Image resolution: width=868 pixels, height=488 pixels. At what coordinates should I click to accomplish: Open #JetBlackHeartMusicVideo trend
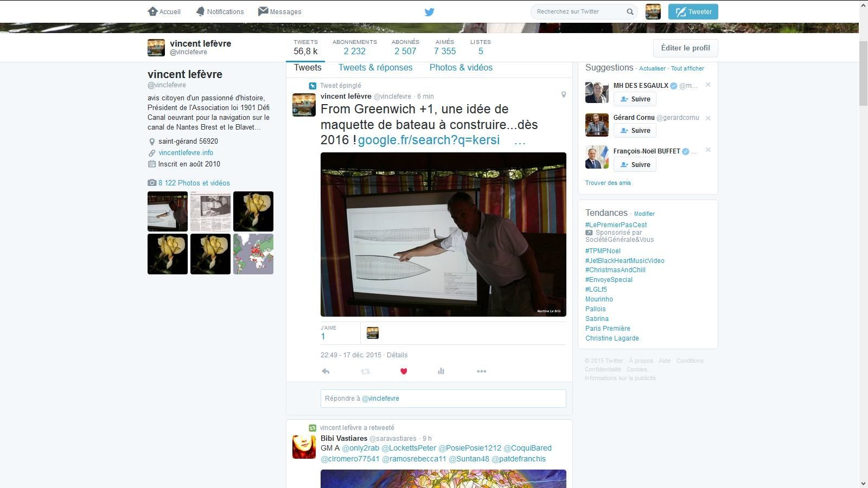[625, 261]
